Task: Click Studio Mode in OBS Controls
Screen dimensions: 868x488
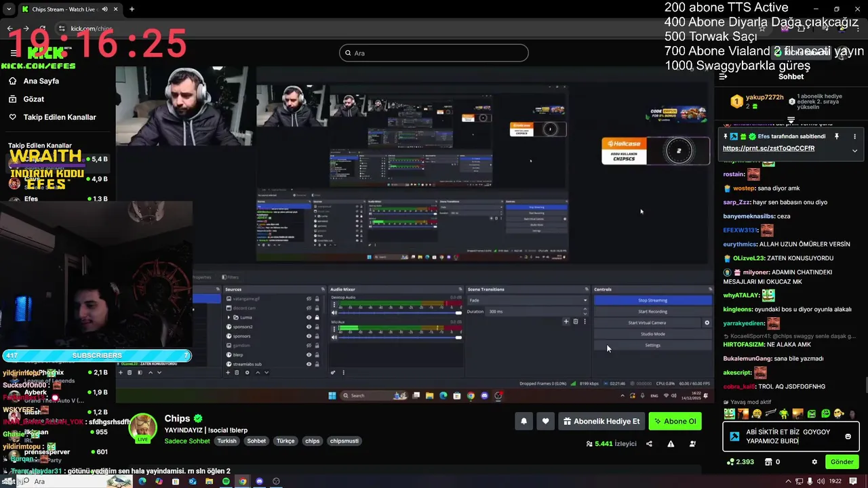Action: coord(652,334)
